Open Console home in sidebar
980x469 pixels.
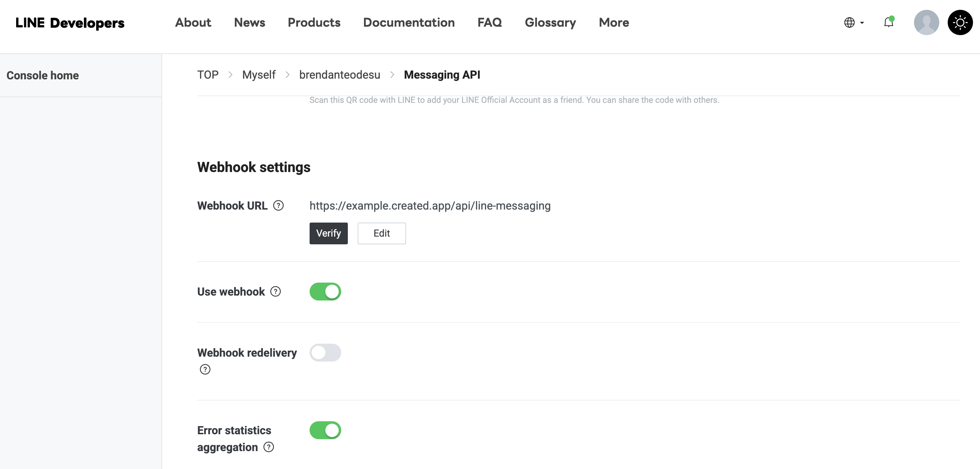click(x=42, y=75)
